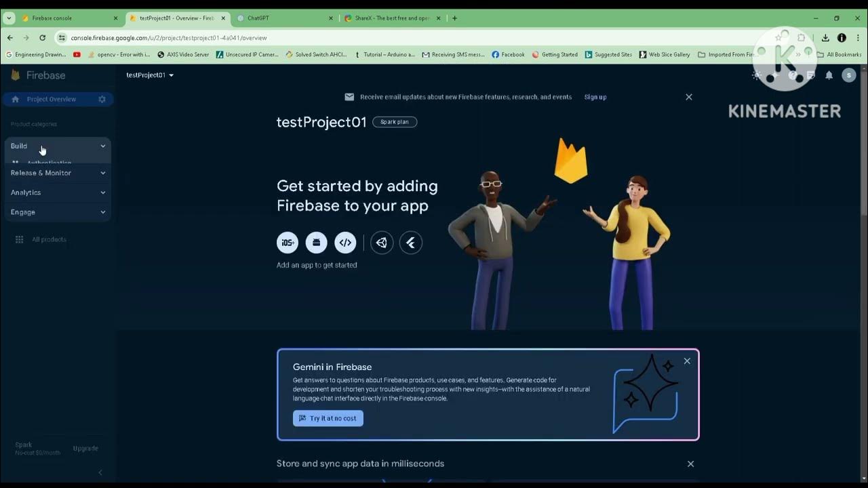Open Chrome downloads
The image size is (868, 488).
825,38
